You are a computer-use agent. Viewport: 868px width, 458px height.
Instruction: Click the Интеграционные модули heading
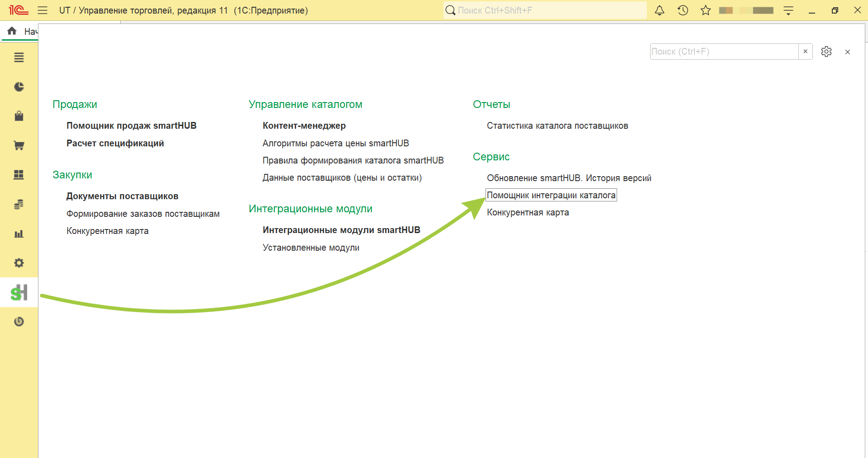coord(311,209)
